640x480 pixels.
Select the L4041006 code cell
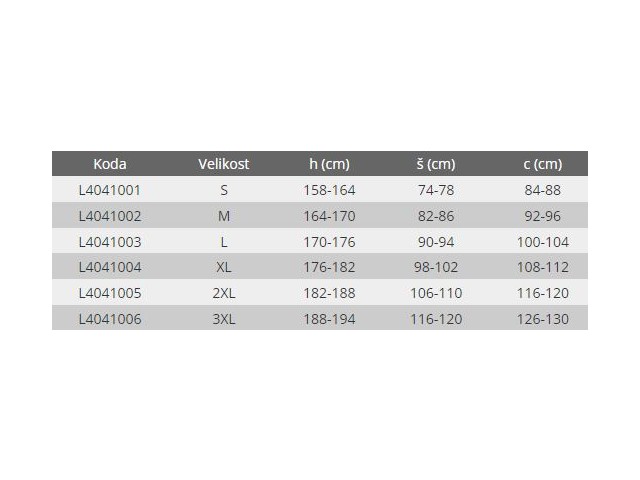pyautogui.click(x=110, y=317)
